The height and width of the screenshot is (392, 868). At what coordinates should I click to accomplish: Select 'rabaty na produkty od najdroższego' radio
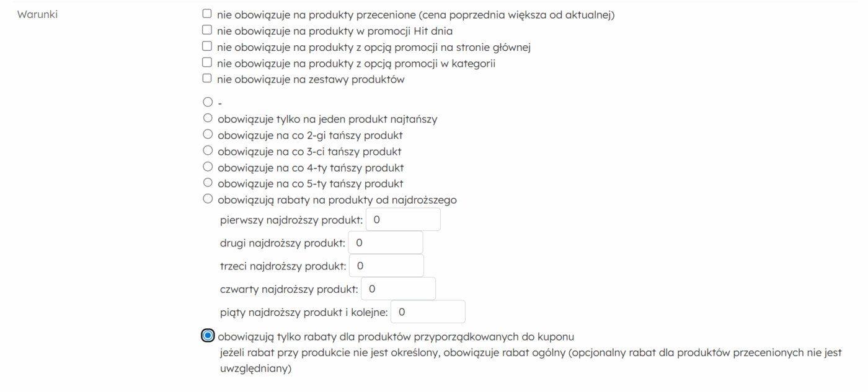pos(208,199)
